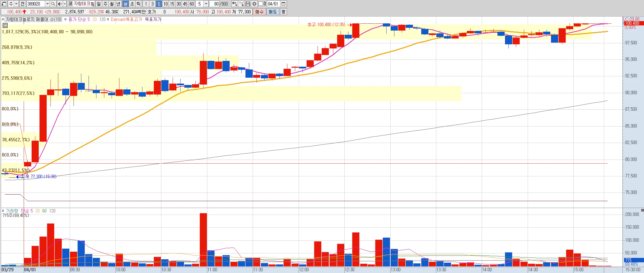Expand the stock code 389020 dropdown
The image size is (644, 273).
pyautogui.click(x=47, y=4)
